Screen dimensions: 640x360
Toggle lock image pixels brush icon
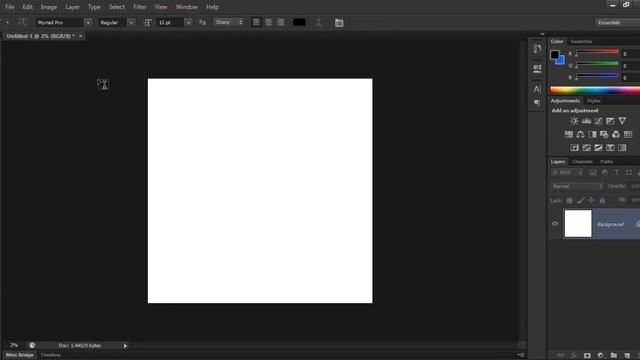[x=580, y=200]
